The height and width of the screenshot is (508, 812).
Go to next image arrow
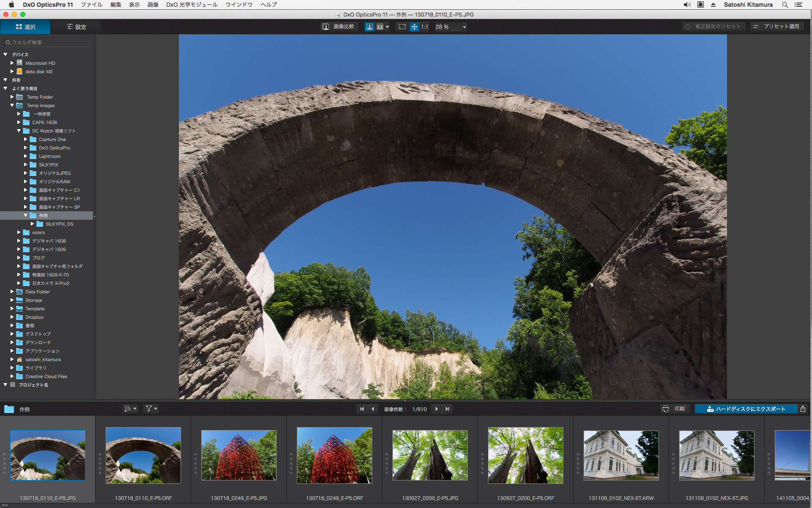point(436,409)
